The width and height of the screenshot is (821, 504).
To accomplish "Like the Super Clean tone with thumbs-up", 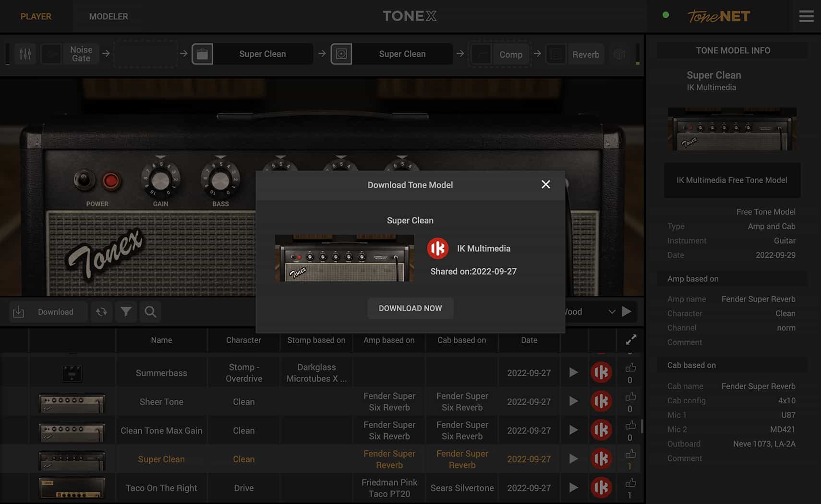I will click(630, 454).
